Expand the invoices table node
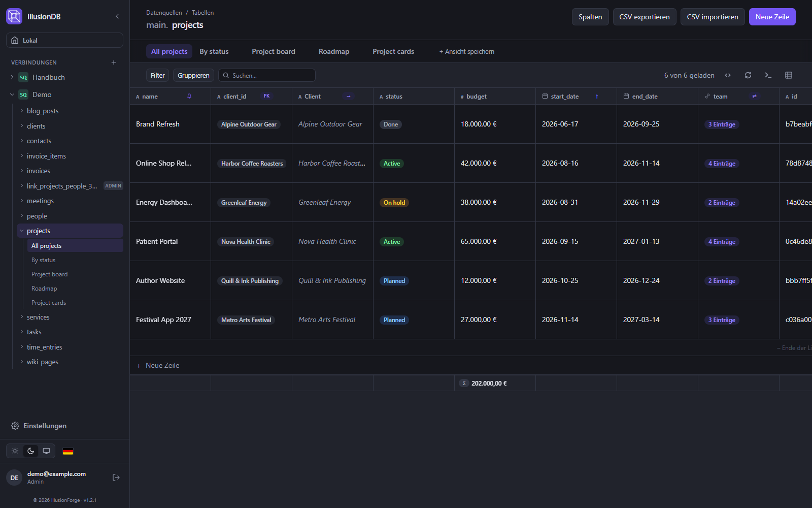812x508 pixels. 22,171
